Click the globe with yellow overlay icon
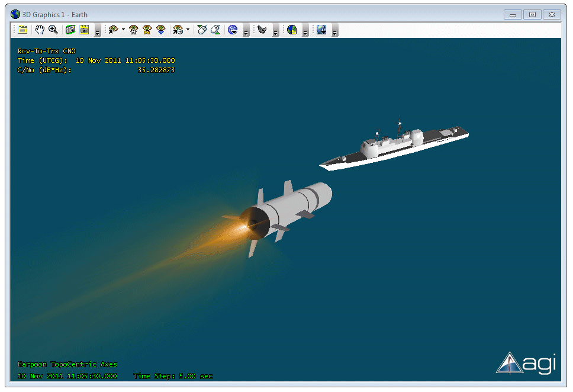Image resolution: width=573 pixels, height=392 pixels. point(292,30)
